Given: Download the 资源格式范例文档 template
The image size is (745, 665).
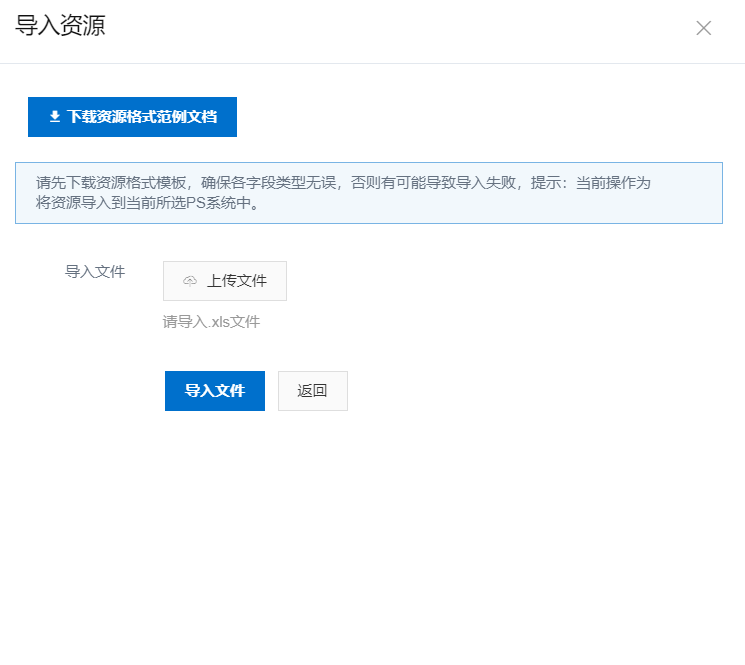Looking at the screenshot, I should click(x=132, y=117).
